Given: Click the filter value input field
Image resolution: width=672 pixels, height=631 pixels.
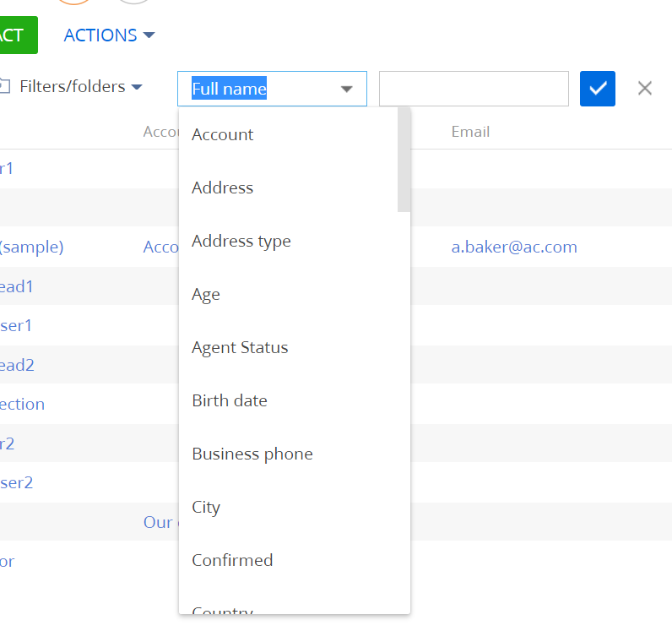Looking at the screenshot, I should 474,89.
